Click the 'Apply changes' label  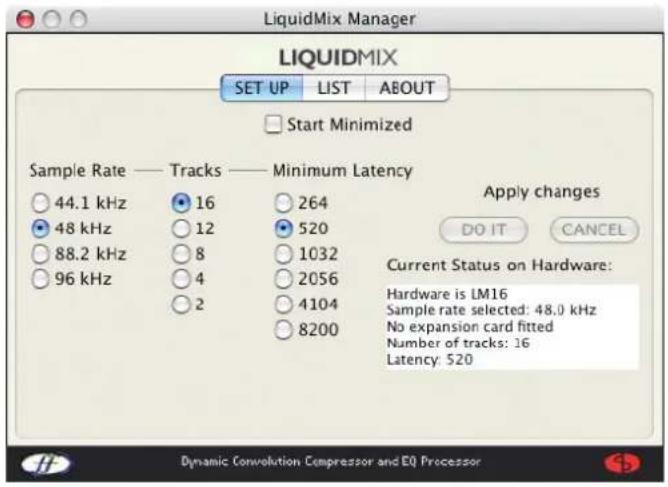(x=541, y=192)
